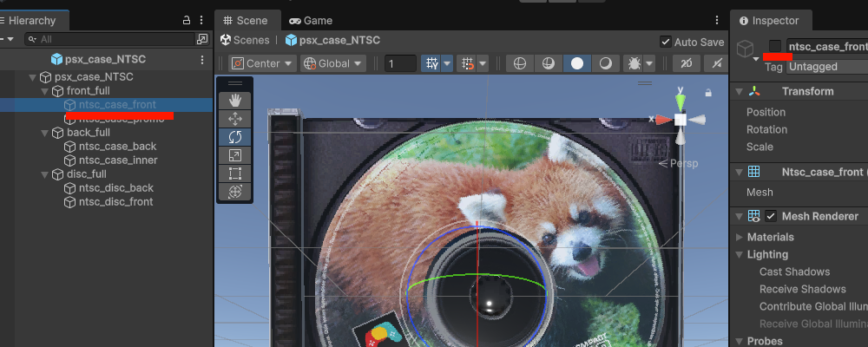Screen dimensions: 868x347
Task: Switch to the Game tab
Action: (311, 20)
